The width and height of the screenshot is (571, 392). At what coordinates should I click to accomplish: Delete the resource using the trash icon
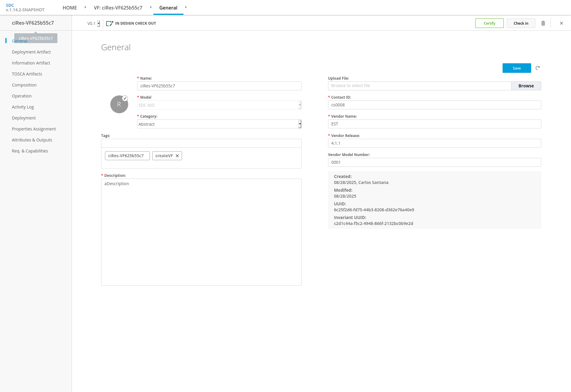click(x=543, y=23)
